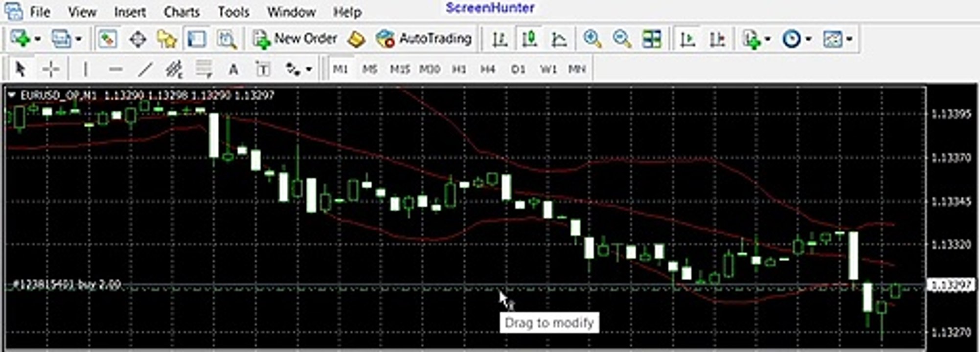Open the Charts menu
Viewport: 980px width, 352px height.
pyautogui.click(x=182, y=12)
